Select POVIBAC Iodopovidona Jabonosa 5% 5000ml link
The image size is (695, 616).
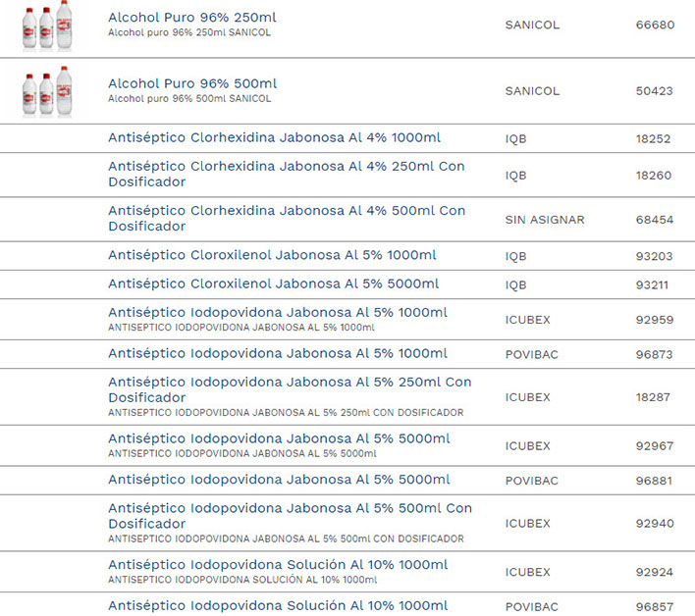pyautogui.click(x=279, y=480)
